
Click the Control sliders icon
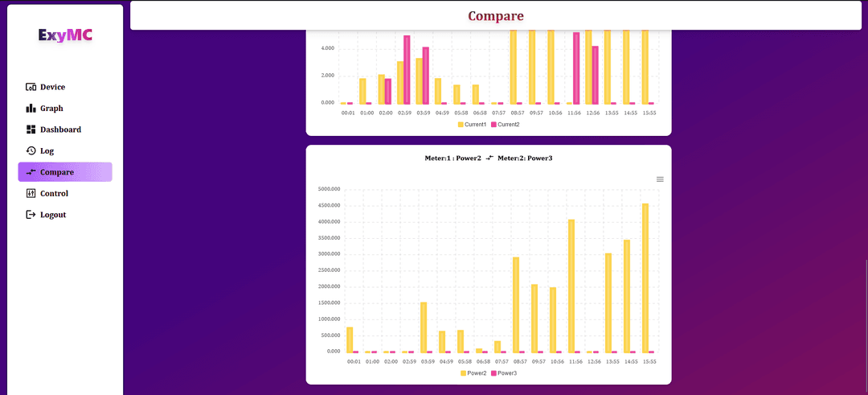click(x=31, y=194)
